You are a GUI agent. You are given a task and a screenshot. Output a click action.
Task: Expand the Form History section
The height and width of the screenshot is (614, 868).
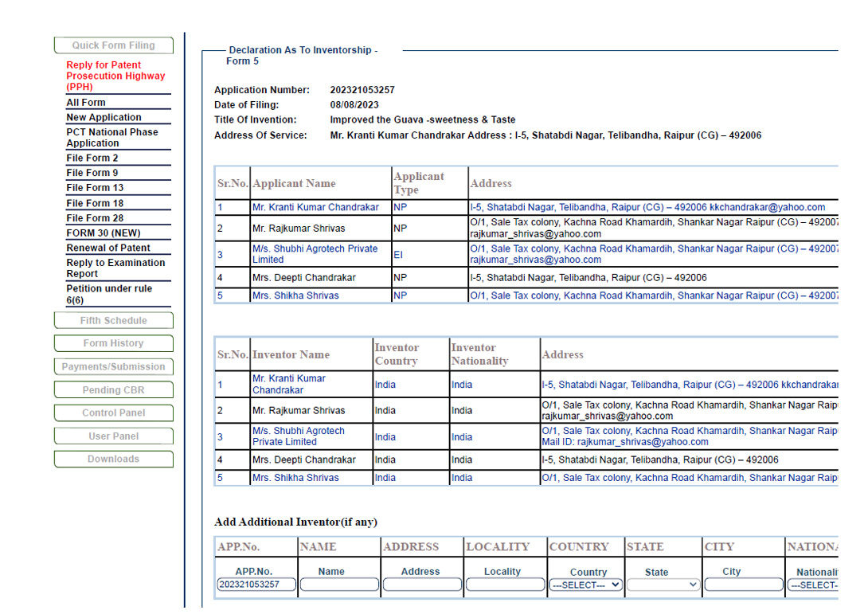[x=113, y=343]
